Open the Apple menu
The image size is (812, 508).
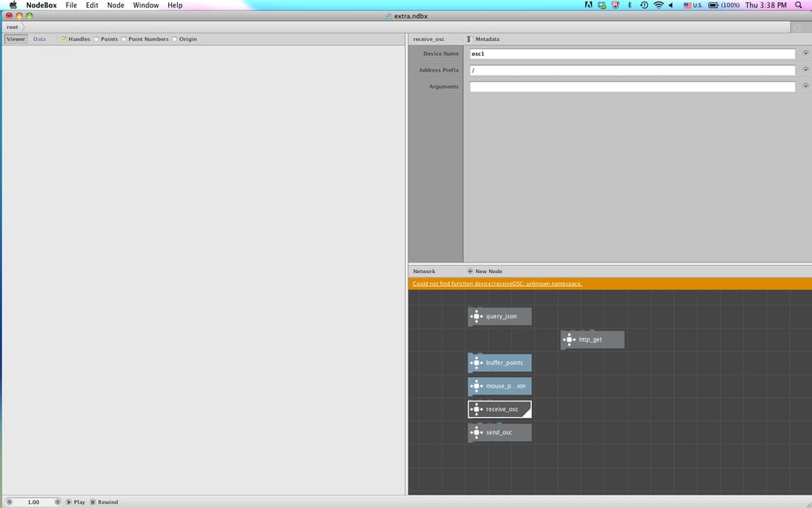13,5
